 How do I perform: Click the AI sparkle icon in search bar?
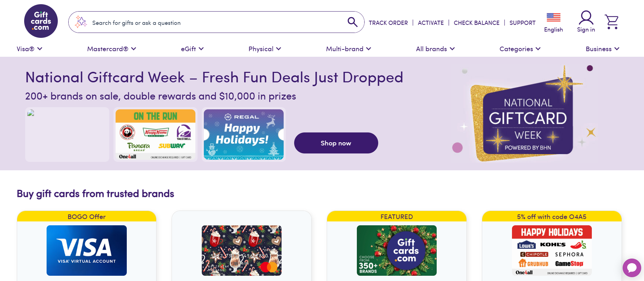(x=81, y=22)
